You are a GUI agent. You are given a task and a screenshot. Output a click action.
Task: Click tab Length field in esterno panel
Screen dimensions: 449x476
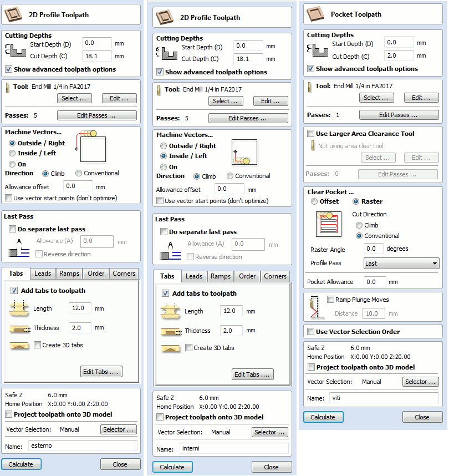pyautogui.click(x=80, y=308)
